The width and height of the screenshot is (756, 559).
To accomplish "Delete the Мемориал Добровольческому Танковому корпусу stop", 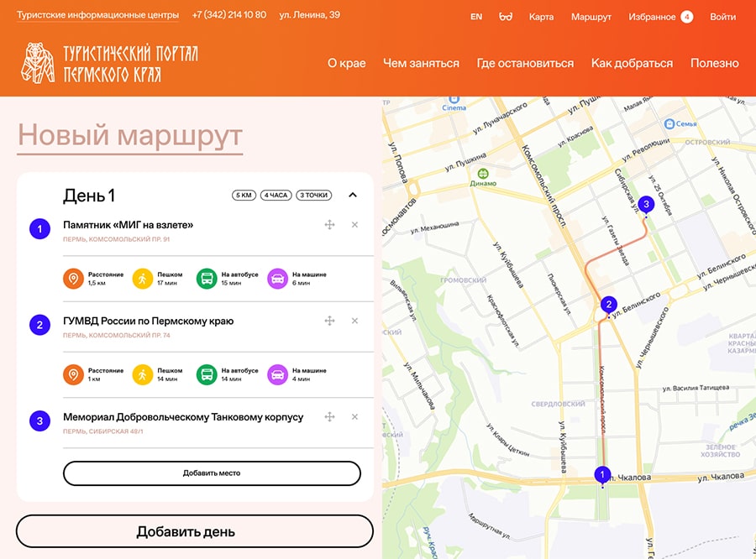I will 354,417.
